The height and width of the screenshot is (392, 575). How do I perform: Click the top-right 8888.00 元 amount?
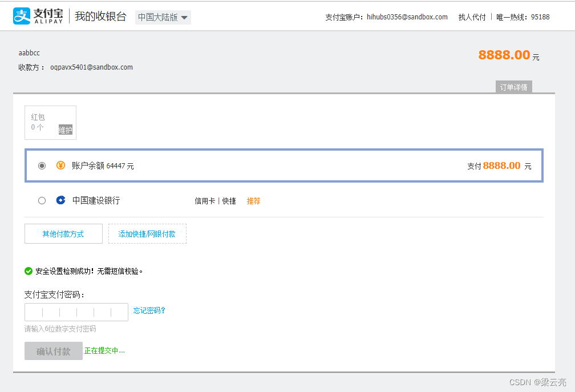click(509, 55)
